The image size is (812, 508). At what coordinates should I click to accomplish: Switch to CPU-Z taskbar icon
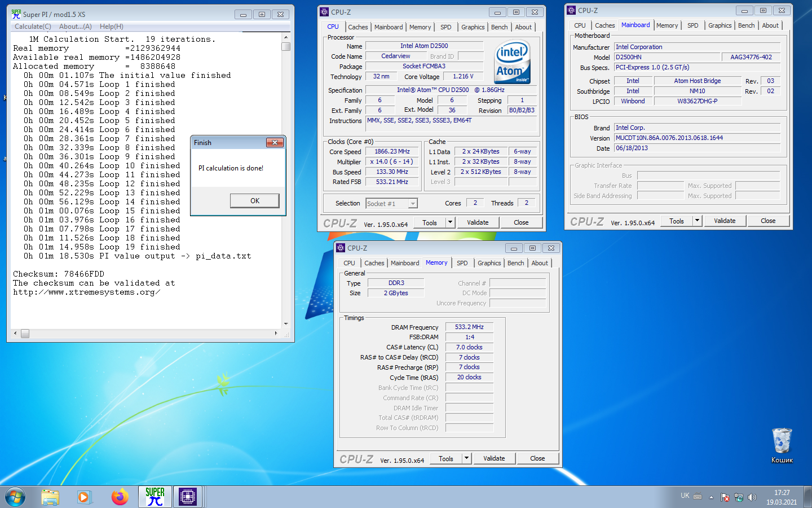pos(187,497)
